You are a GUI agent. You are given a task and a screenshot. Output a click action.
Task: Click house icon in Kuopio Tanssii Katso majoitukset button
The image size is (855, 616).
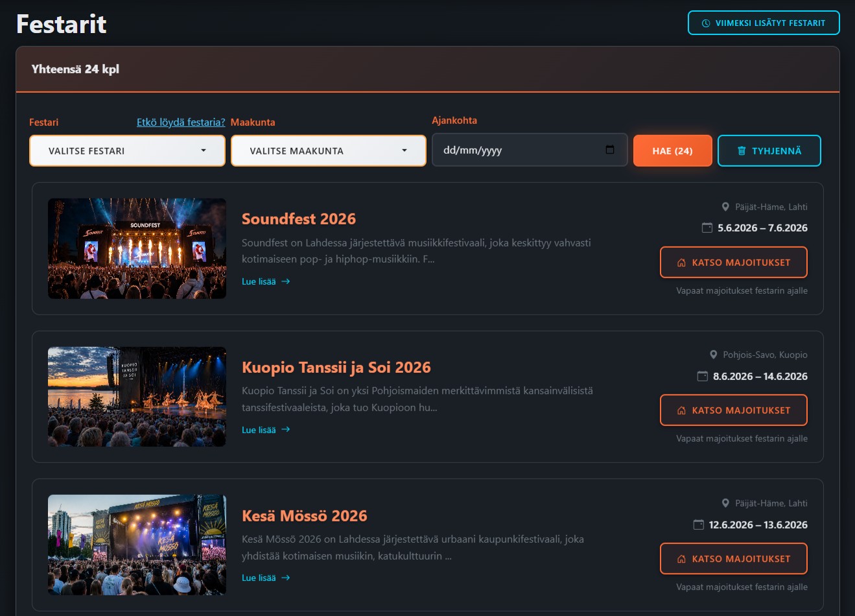pyautogui.click(x=681, y=410)
